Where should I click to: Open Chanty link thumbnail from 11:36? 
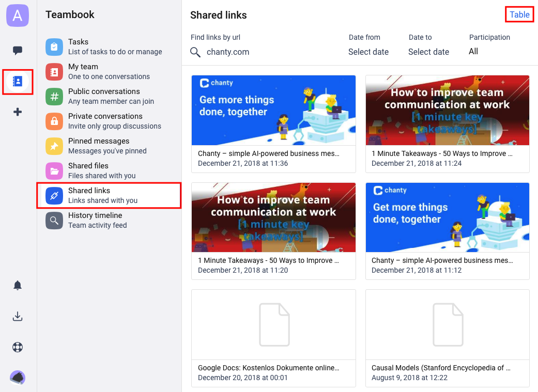point(273,111)
